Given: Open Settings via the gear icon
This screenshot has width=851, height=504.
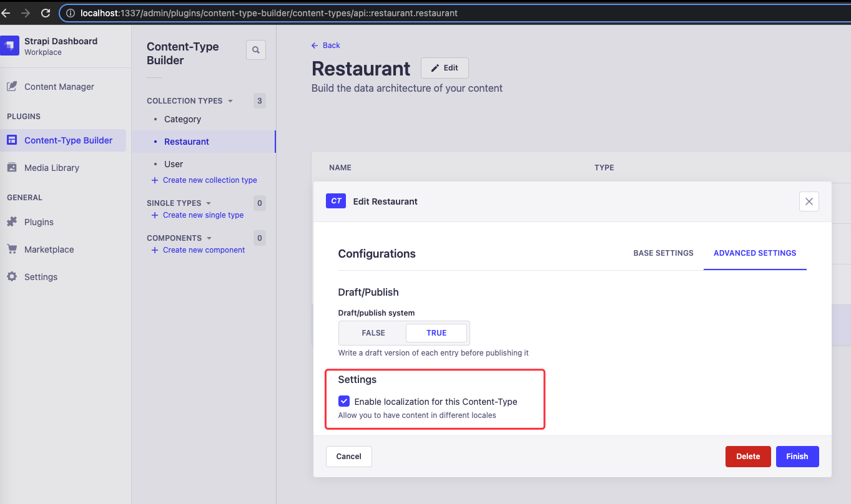Looking at the screenshot, I should coord(12,276).
